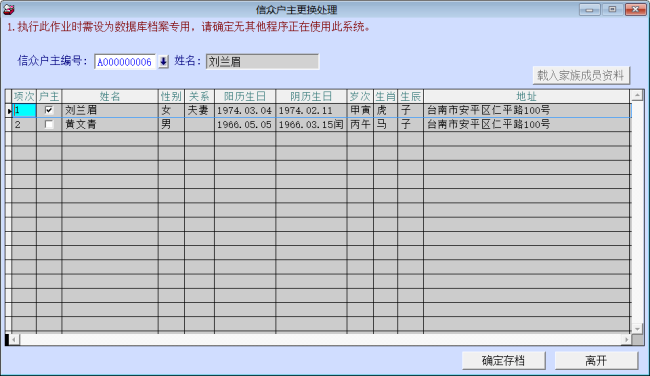
Task: Click the 夫妻 relationship cell
Action: 199,110
